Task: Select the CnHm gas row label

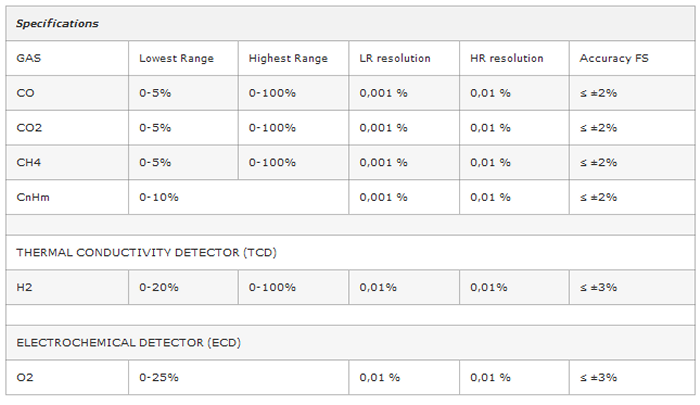Action: (x=33, y=197)
